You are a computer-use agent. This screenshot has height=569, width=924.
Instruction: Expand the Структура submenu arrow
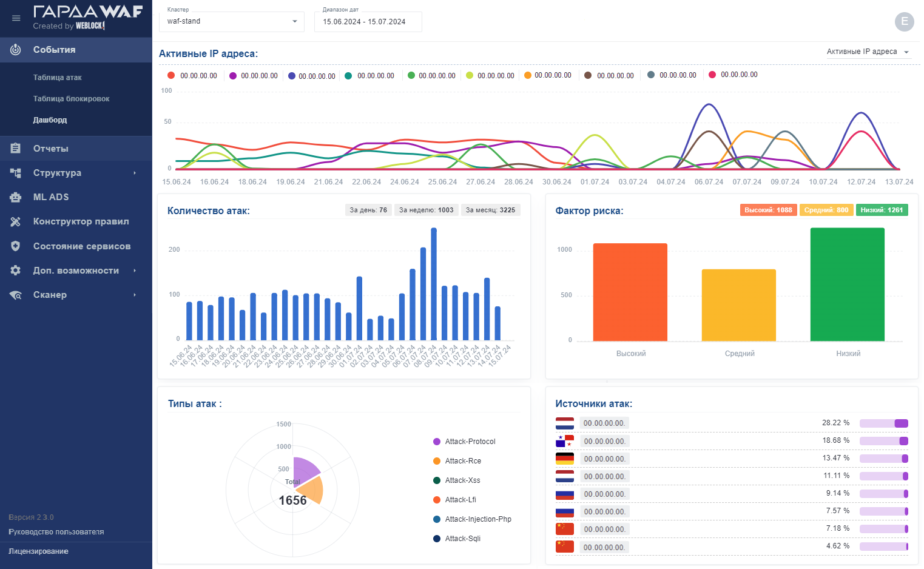tap(135, 173)
